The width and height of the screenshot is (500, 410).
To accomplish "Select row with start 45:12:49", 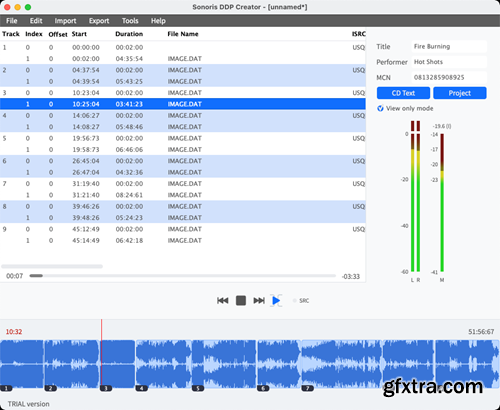I will (183, 229).
